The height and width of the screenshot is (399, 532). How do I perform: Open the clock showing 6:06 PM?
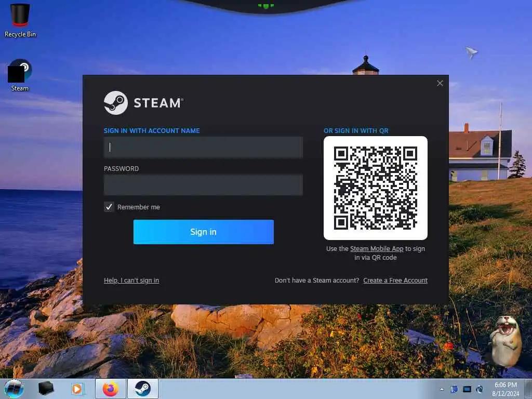pyautogui.click(x=506, y=389)
